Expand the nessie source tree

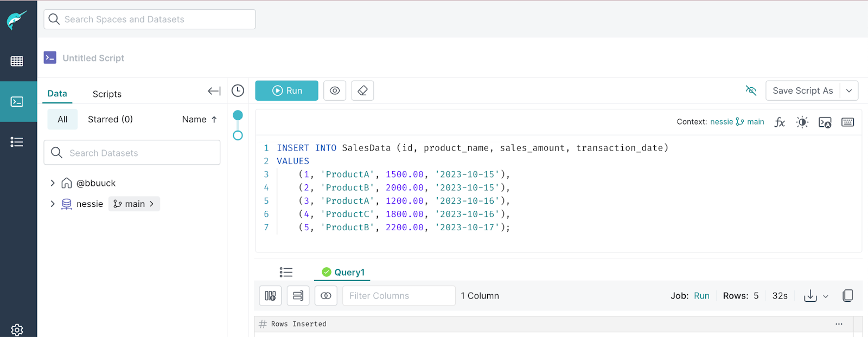coord(53,204)
